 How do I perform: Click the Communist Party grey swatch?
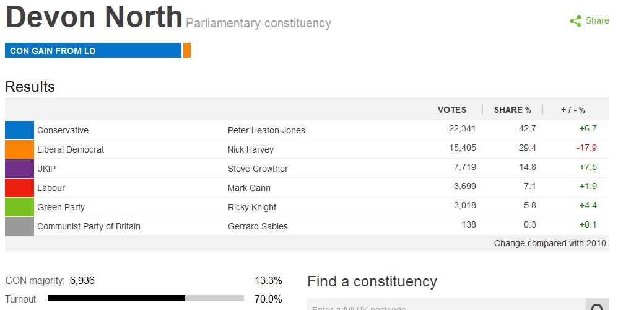tap(19, 226)
